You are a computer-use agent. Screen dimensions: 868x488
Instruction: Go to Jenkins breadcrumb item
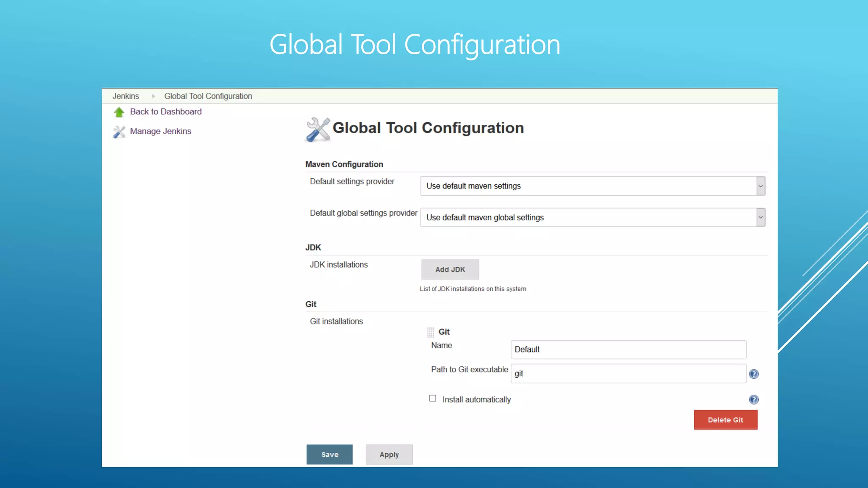tap(125, 96)
